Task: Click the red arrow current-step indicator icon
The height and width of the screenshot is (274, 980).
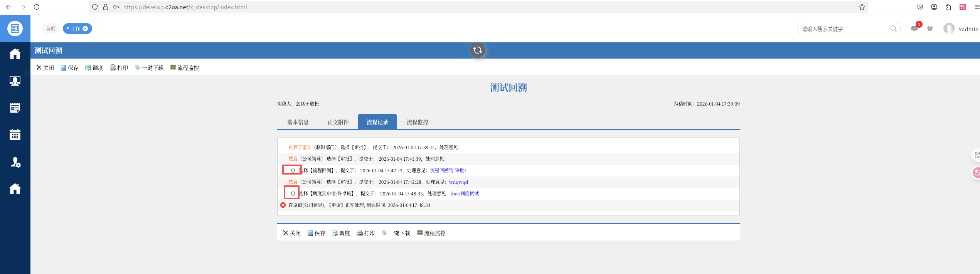Action: pyautogui.click(x=283, y=205)
